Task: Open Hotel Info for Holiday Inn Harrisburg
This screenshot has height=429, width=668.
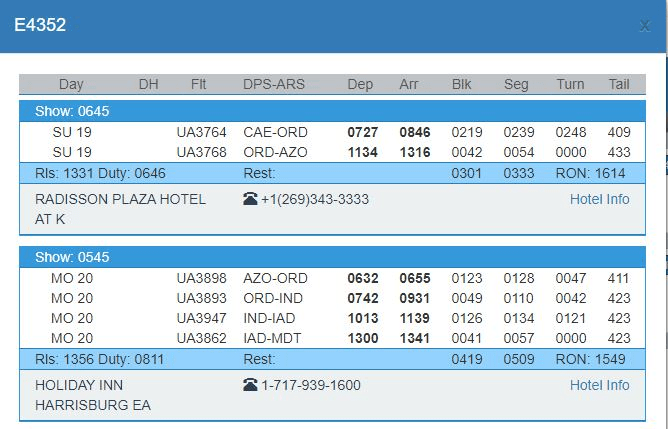Action: (599, 385)
